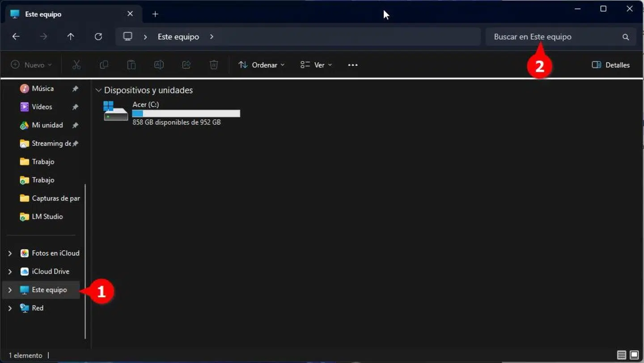644x363 pixels.
Task: Open the Ver view dropdown
Action: click(316, 65)
